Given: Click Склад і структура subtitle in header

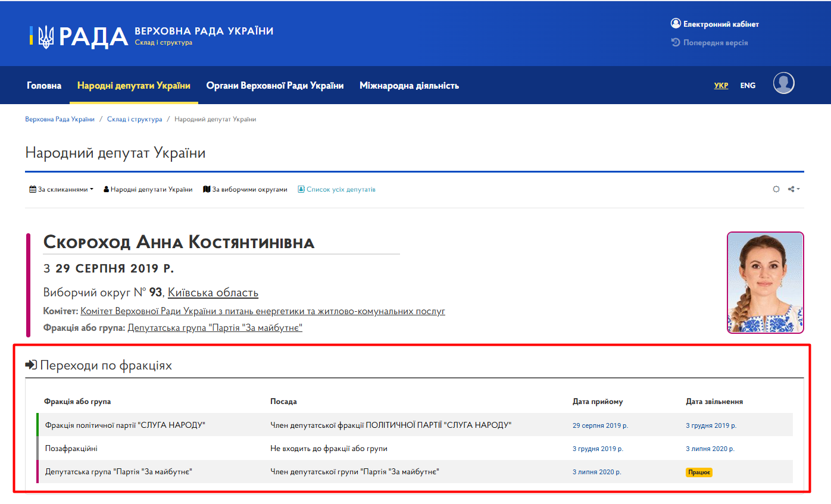Looking at the screenshot, I should (164, 43).
